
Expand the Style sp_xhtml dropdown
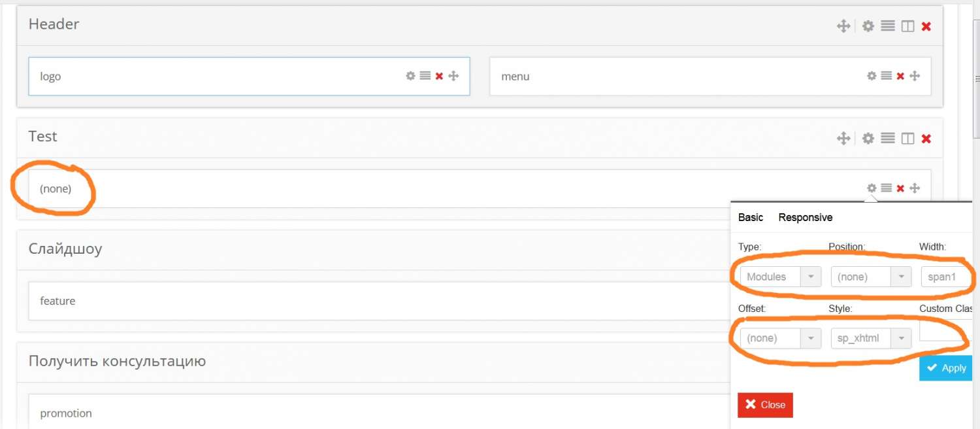tap(870, 338)
